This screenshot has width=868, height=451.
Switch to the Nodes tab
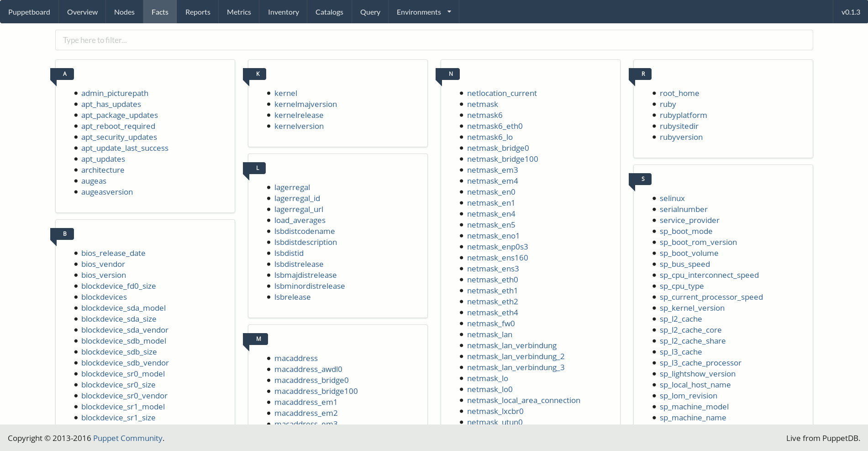(x=124, y=12)
